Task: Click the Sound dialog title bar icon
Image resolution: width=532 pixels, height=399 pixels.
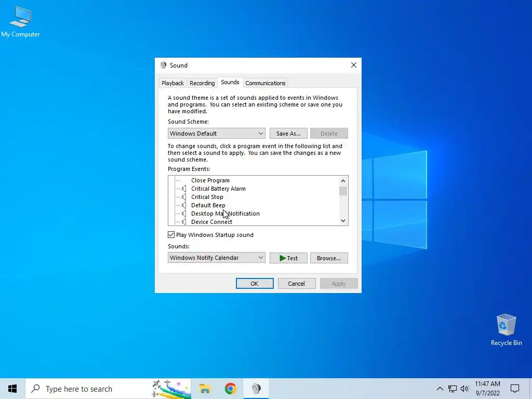Action: pyautogui.click(x=163, y=65)
